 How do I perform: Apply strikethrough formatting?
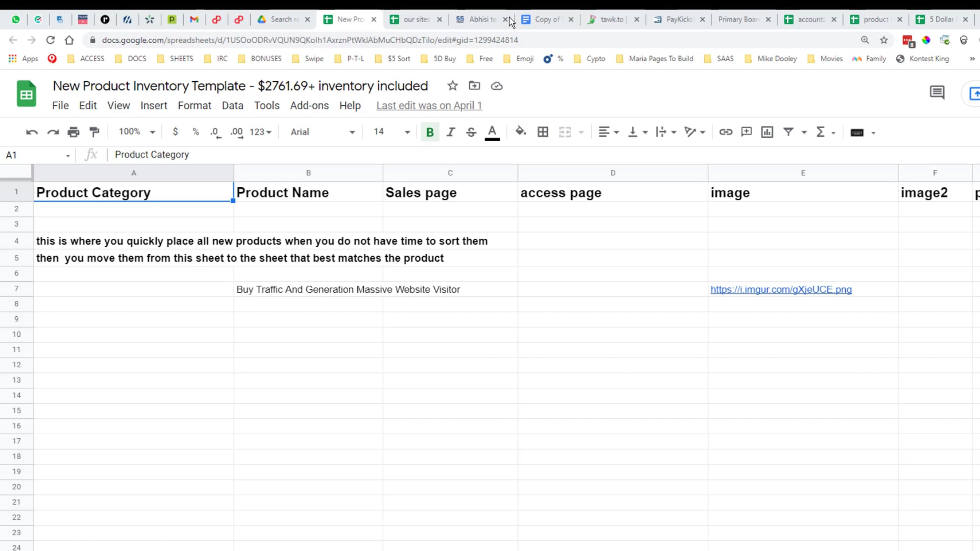[x=471, y=132]
